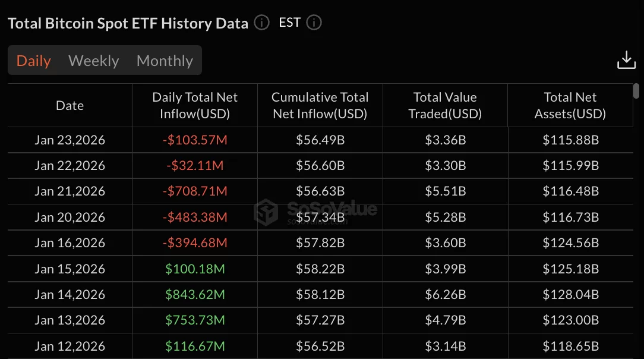Enable Monthly data display
This screenshot has height=359, width=644.
[x=165, y=60]
